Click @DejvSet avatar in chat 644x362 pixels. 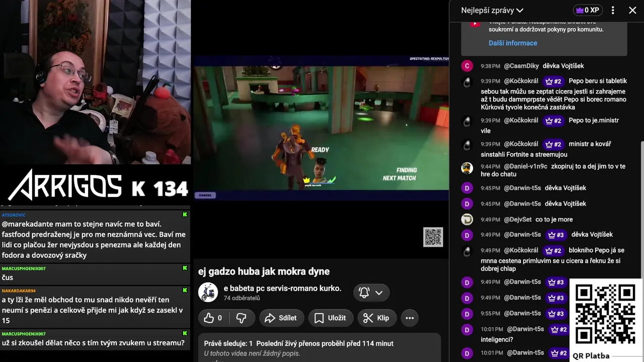[467, 219]
